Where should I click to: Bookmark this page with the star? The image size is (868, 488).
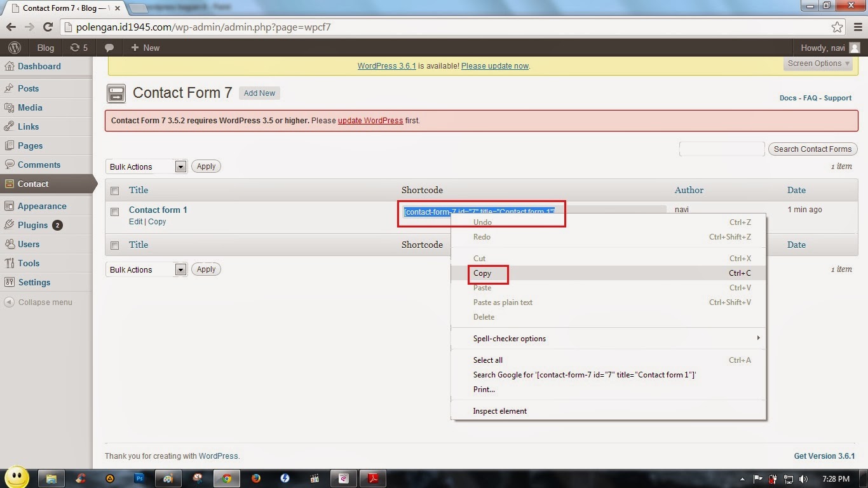click(837, 27)
